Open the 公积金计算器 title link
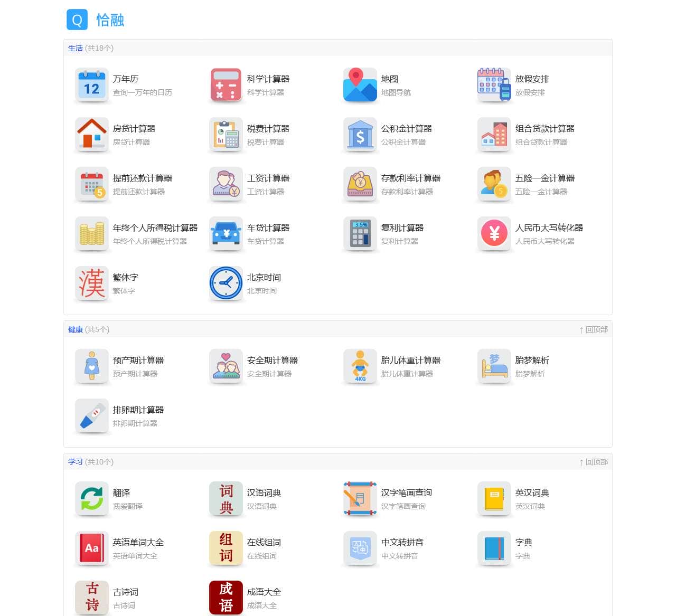The image size is (676, 616). (407, 128)
